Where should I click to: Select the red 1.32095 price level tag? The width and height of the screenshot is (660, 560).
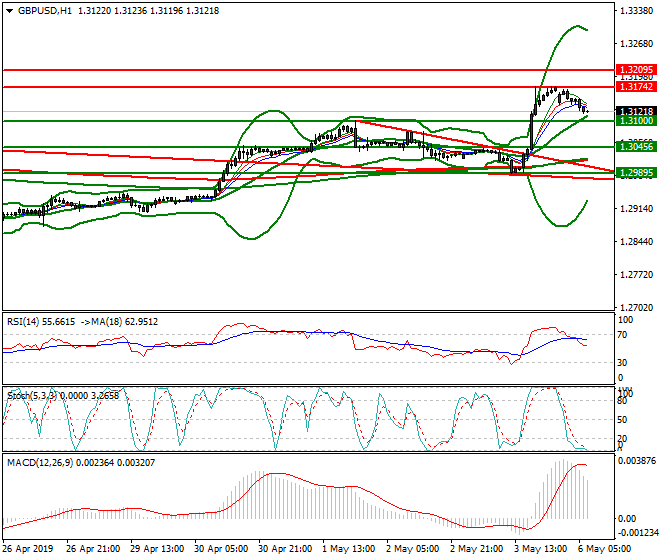[636, 70]
